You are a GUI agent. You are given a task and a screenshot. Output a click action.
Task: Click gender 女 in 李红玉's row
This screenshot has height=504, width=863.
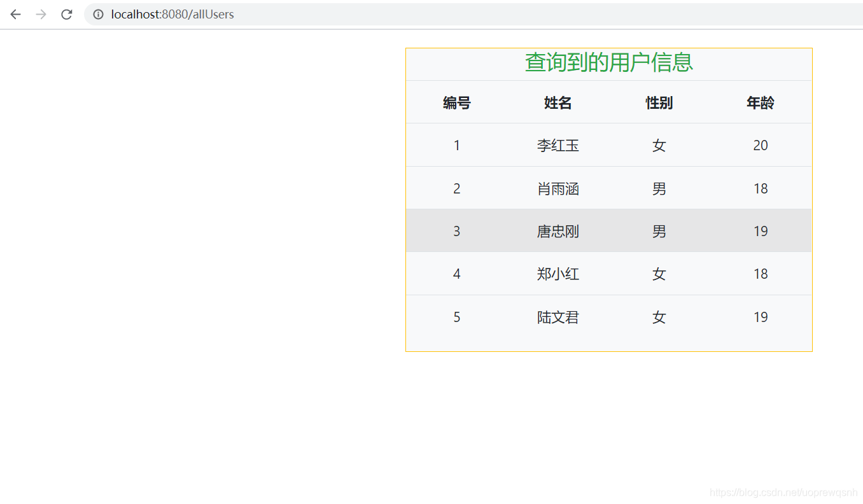click(659, 145)
